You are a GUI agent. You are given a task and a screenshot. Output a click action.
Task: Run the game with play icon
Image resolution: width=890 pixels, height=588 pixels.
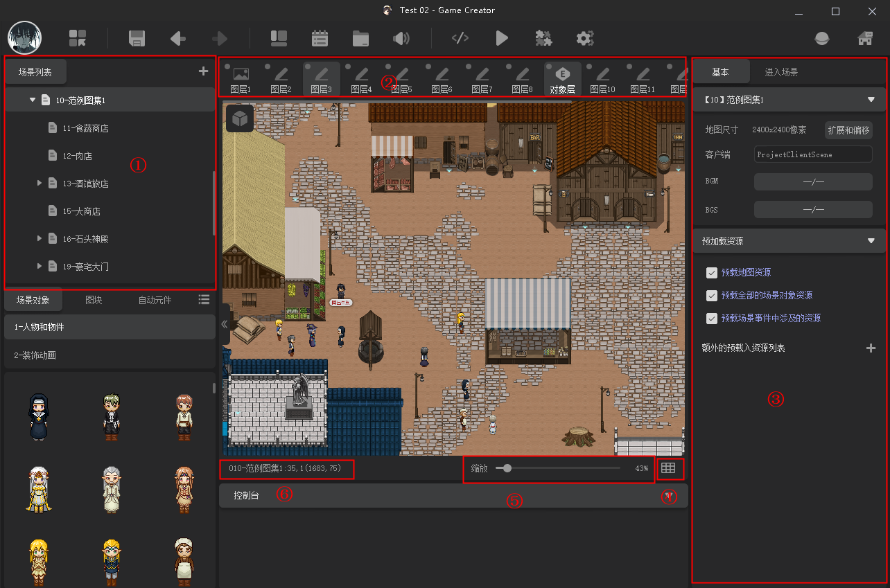click(x=502, y=38)
